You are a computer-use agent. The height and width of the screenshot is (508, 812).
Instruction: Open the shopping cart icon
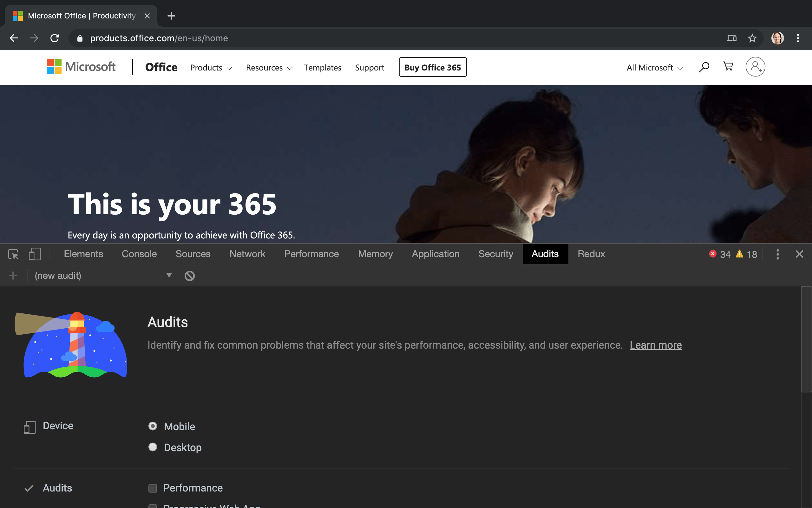pos(728,66)
